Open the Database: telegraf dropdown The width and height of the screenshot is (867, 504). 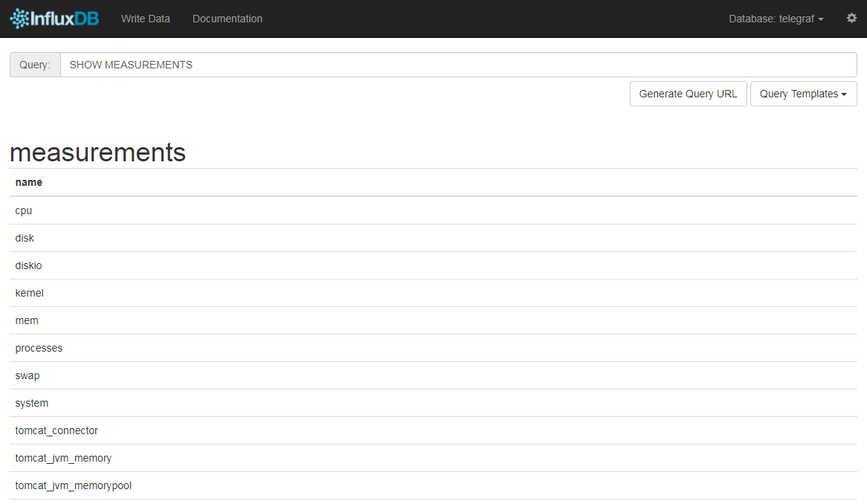[776, 19]
